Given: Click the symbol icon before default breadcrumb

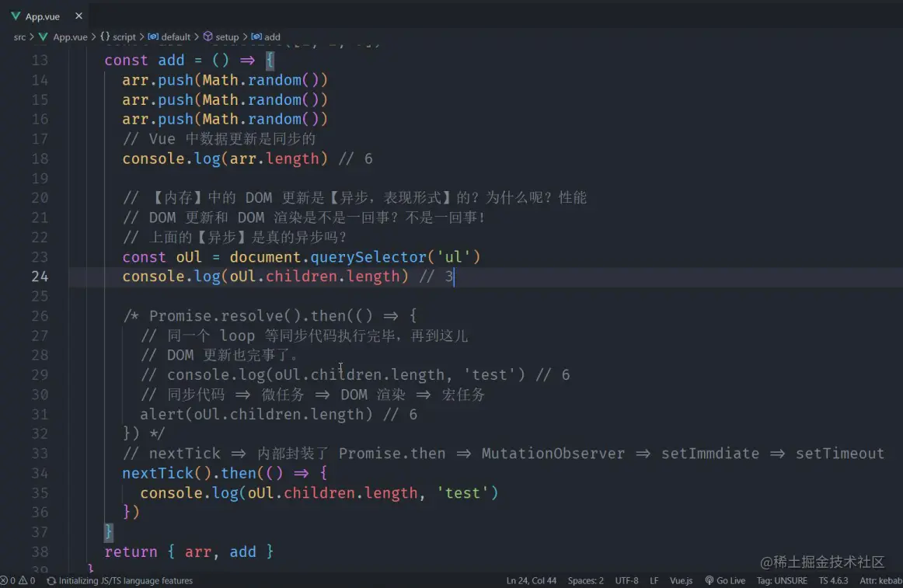Looking at the screenshot, I should pyautogui.click(x=153, y=37).
